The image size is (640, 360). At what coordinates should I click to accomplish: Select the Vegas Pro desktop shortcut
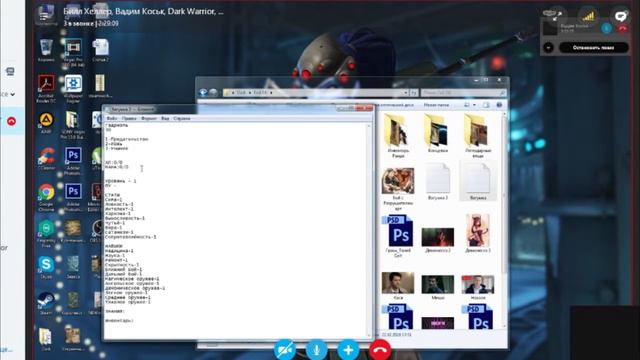[73, 53]
